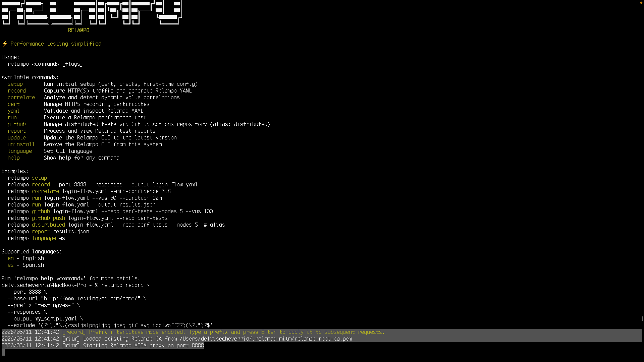Select the github command entry

17,124
